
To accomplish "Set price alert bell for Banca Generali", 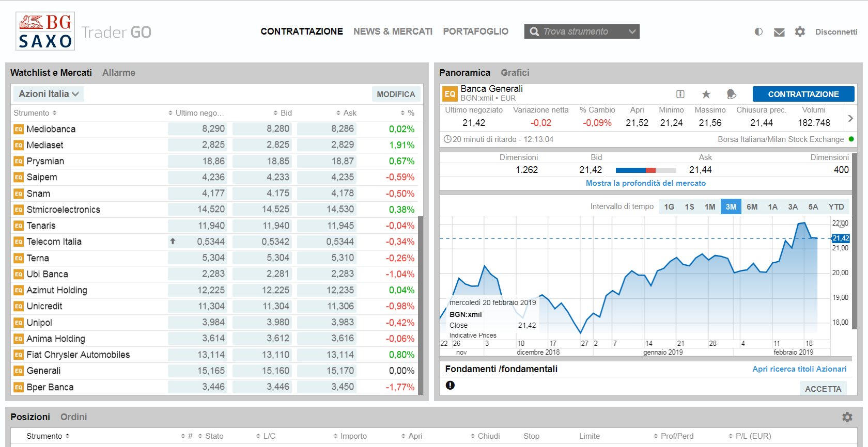I will coord(731,94).
